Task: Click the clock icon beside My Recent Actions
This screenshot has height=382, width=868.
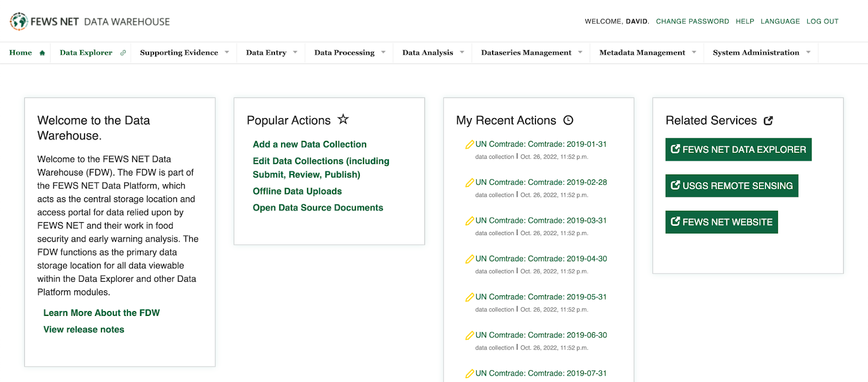Action: (568, 120)
